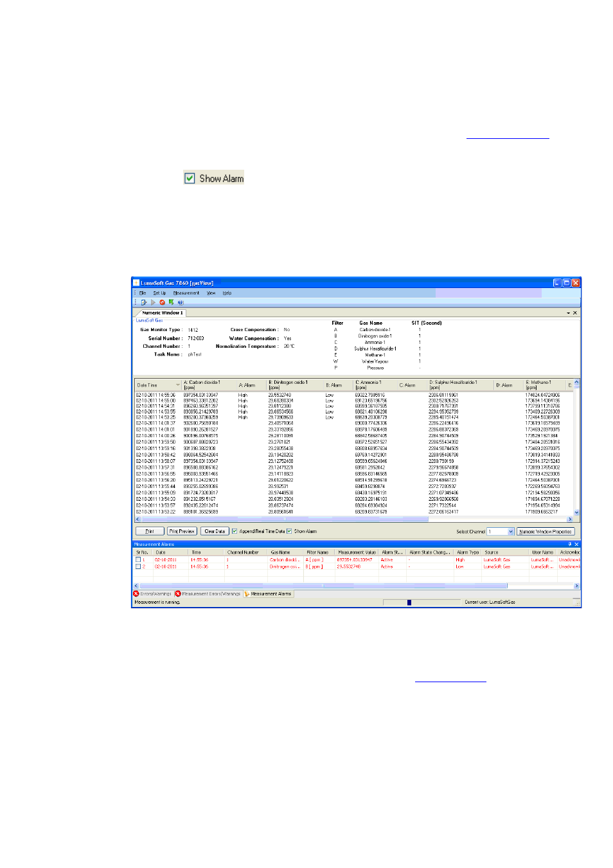Check the alarm row 1 checkbox
This screenshot has height=868, width=613.
(x=138, y=560)
